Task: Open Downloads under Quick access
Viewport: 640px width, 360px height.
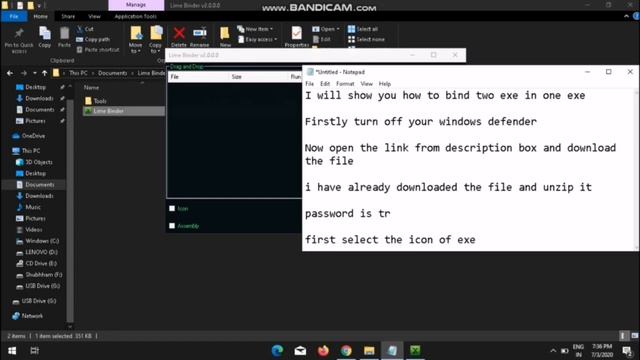Action: [40, 98]
